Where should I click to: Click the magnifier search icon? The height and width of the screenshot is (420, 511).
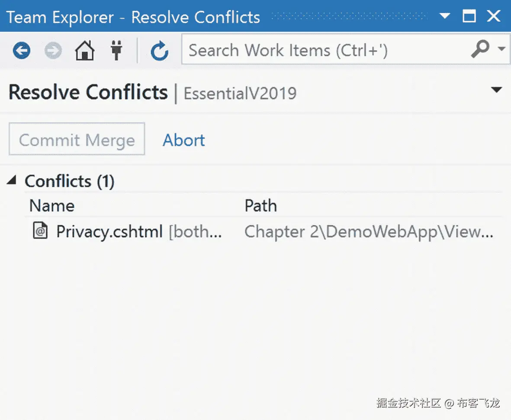pyautogui.click(x=480, y=50)
